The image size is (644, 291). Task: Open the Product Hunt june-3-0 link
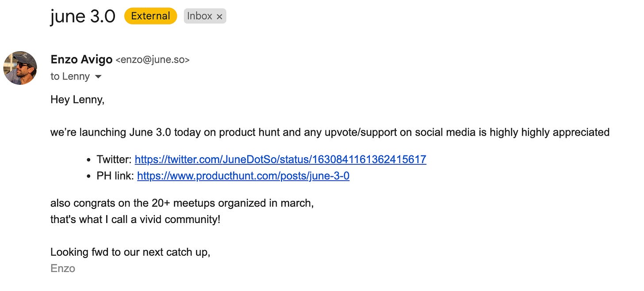coord(243,176)
